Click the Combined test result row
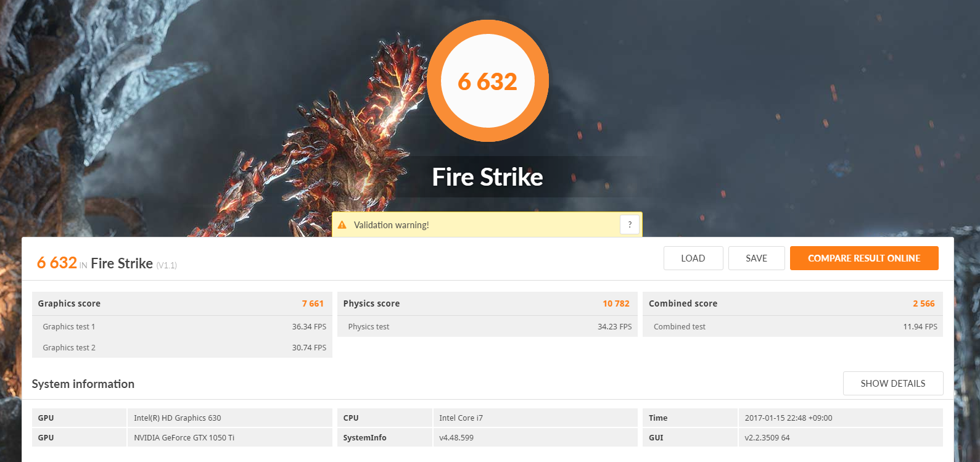Screen dimensions: 980x462 [x=792, y=327]
